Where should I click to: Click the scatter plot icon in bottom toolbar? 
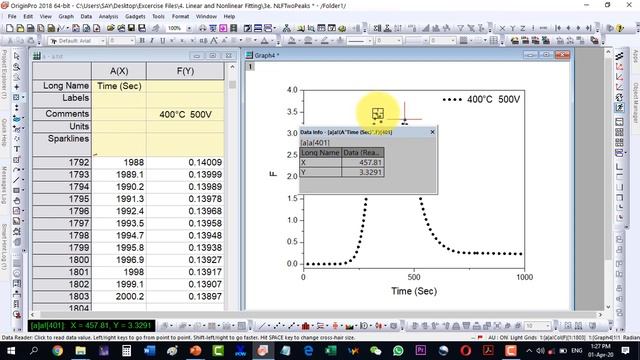pyautogui.click(x=277, y=326)
